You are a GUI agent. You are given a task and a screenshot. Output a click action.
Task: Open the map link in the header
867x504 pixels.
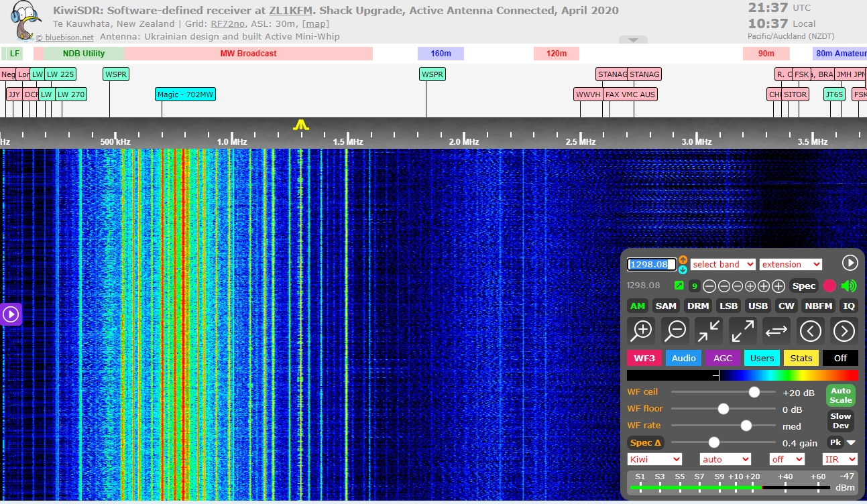[315, 24]
